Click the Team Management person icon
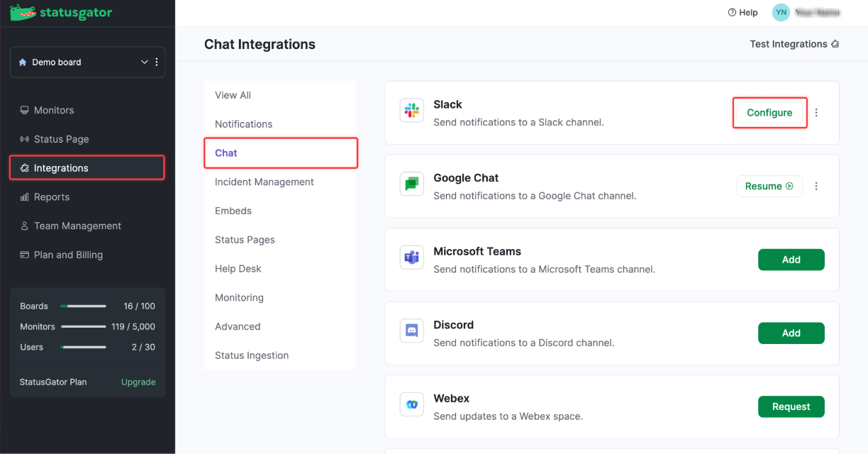 (25, 226)
